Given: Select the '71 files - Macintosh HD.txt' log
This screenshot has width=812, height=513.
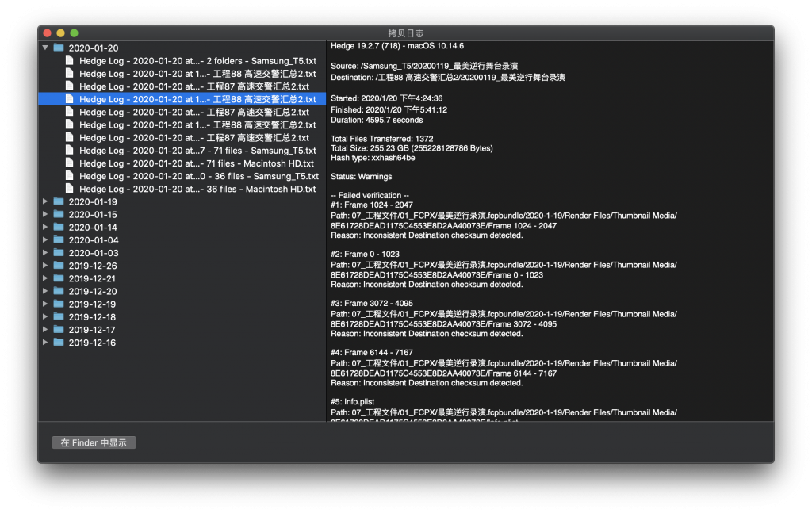Looking at the screenshot, I should click(196, 163).
